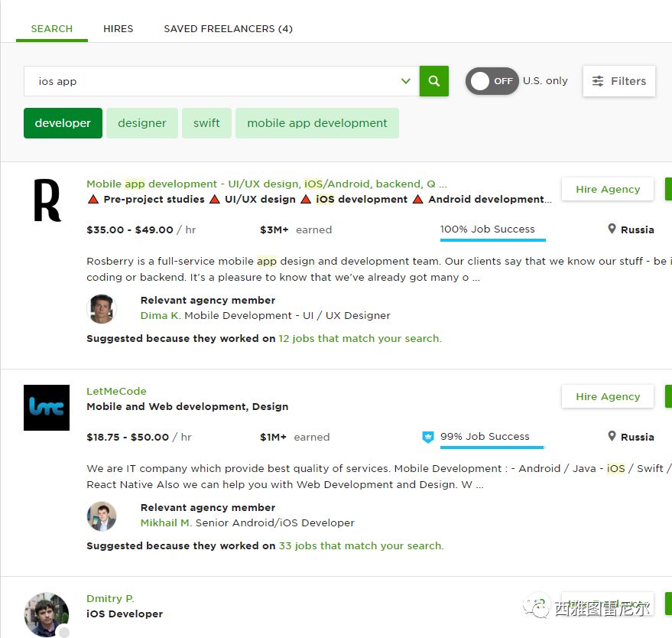
Task: Click Dmitry P.'s profile photo
Action: 47,615
